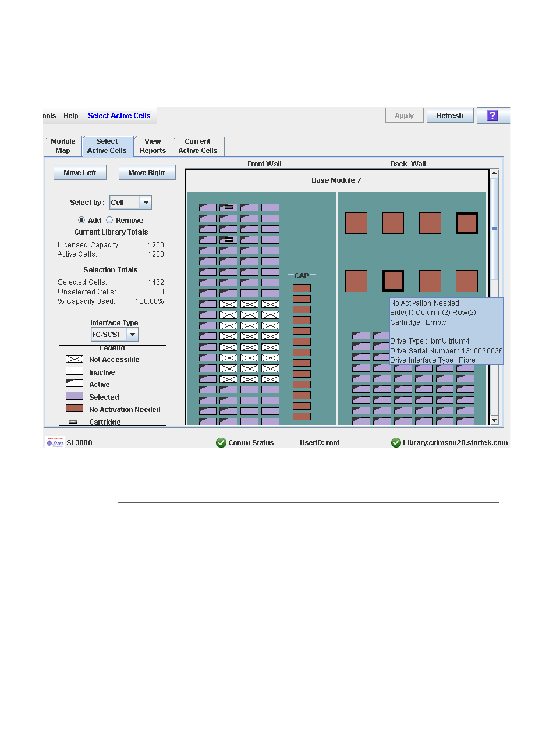Image resolution: width=553 pixels, height=756 pixels.
Task: Click the scrollbar up arrow
Action: click(x=494, y=173)
